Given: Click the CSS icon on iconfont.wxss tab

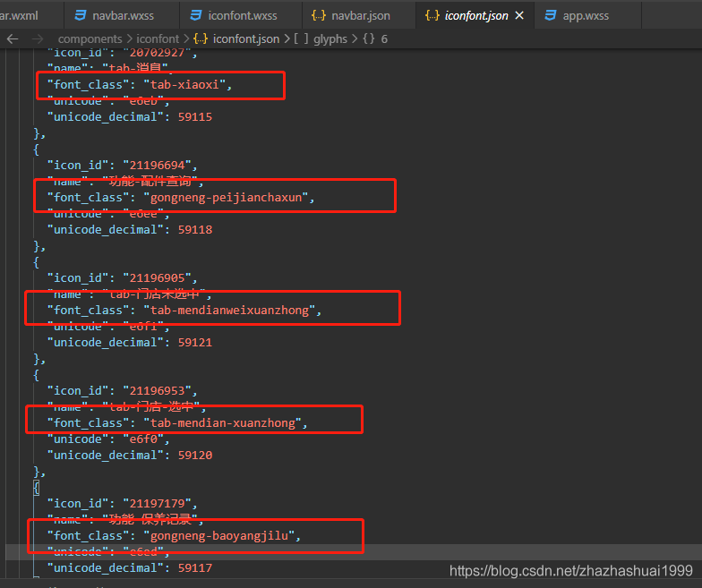Looking at the screenshot, I should click(195, 16).
